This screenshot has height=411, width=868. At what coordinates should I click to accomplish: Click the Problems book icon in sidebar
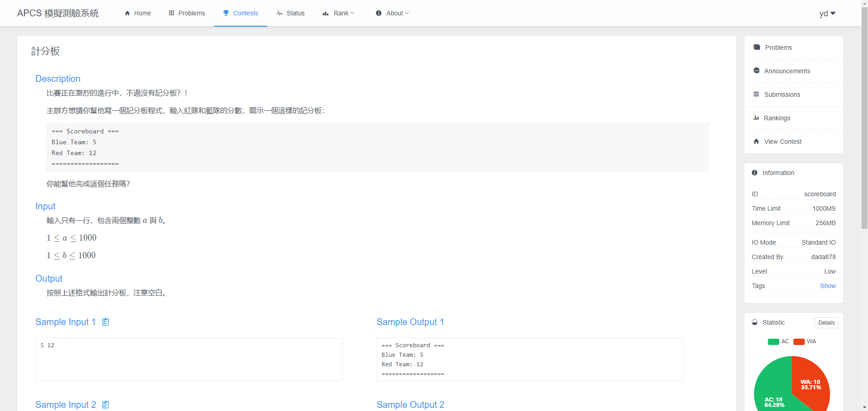pos(757,47)
